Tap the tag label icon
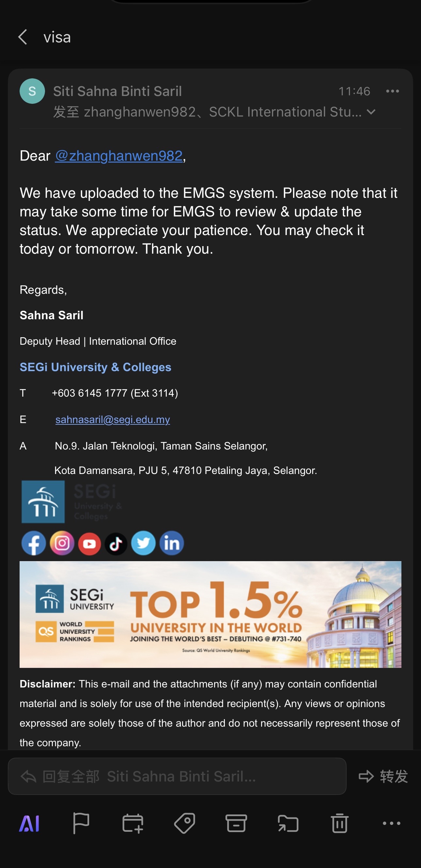The width and height of the screenshot is (421, 868). (x=185, y=823)
